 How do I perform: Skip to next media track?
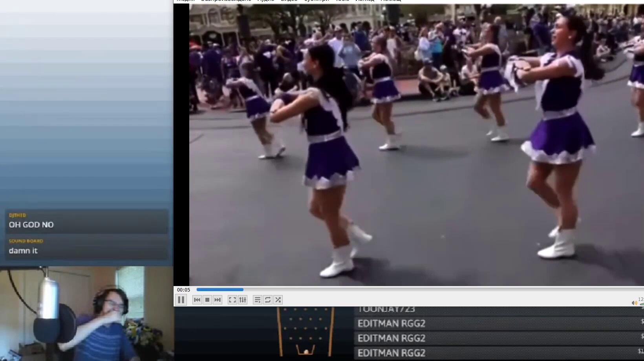[x=218, y=300]
